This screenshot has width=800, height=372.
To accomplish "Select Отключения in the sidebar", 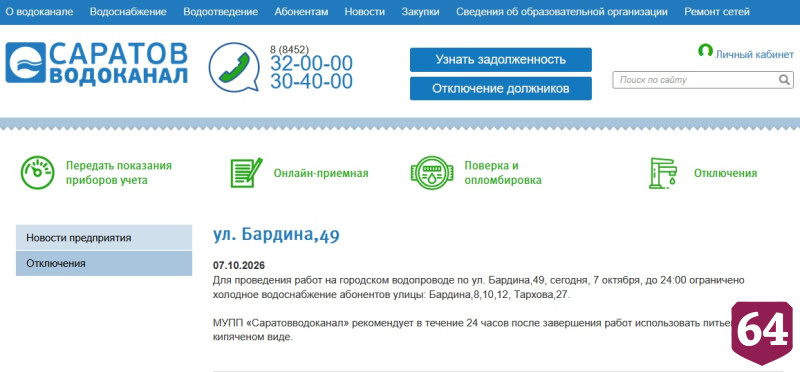I will [x=104, y=263].
